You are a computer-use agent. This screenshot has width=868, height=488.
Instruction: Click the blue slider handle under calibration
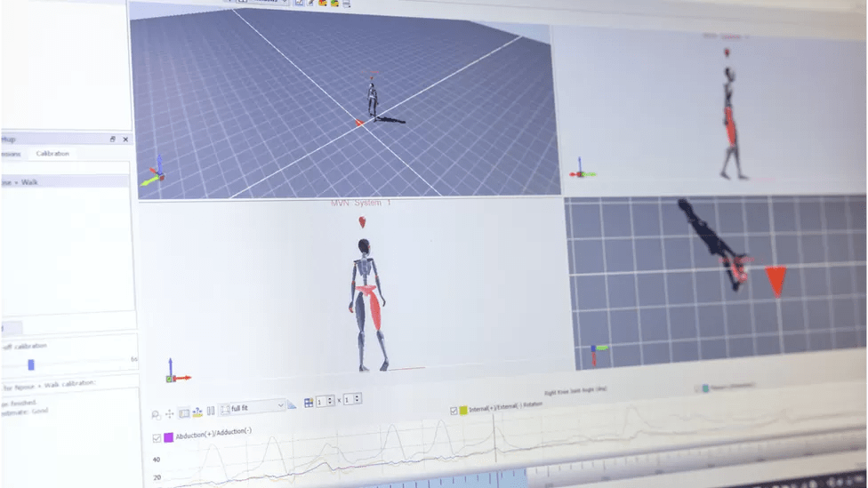(x=31, y=364)
